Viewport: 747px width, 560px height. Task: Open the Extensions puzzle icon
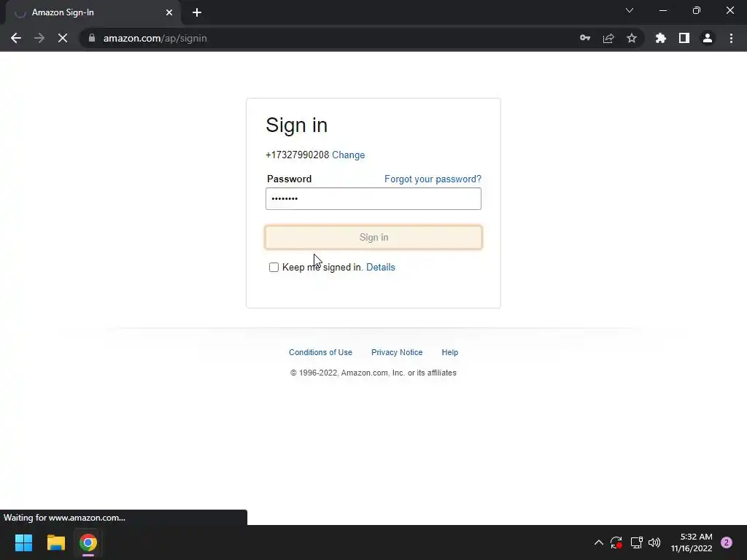click(x=661, y=38)
